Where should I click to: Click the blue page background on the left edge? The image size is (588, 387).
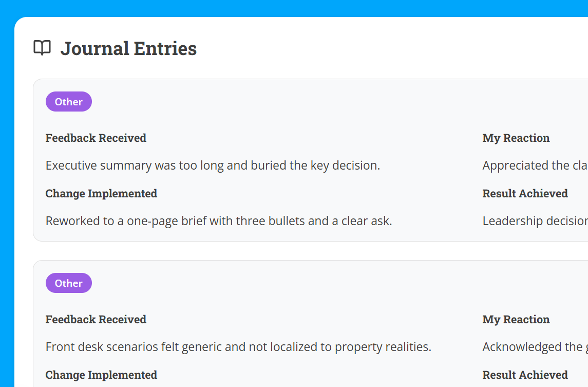point(7,206)
